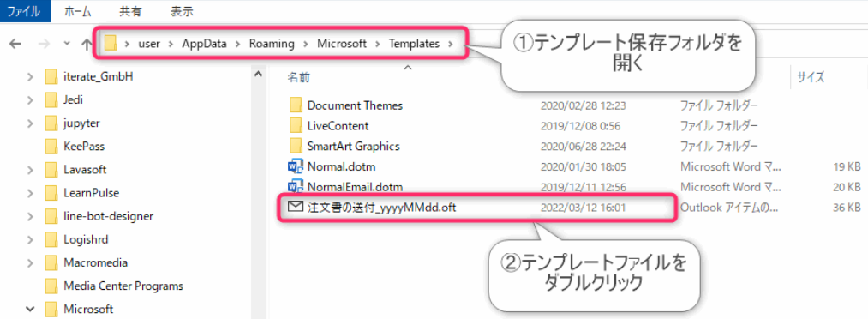Viewport: 868px width, 319px height.
Task: Click Templates in the address path
Action: point(414,44)
